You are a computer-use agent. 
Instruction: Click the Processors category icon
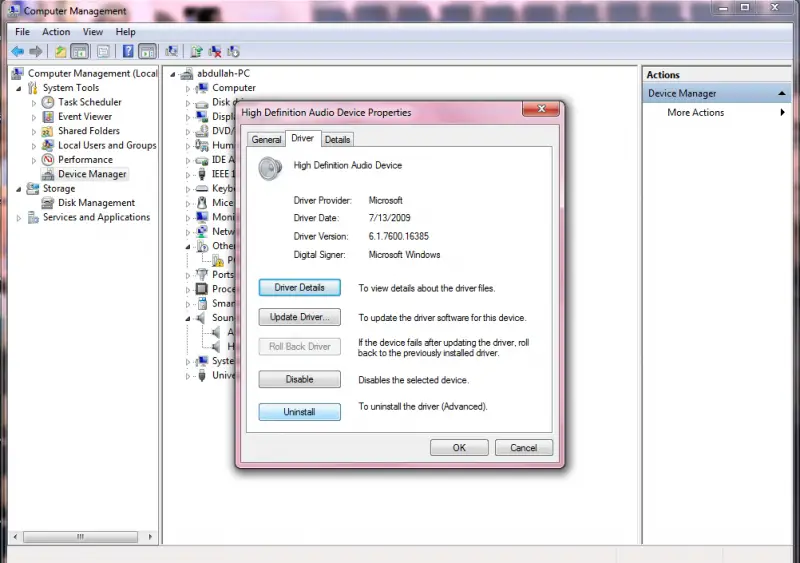coord(202,289)
